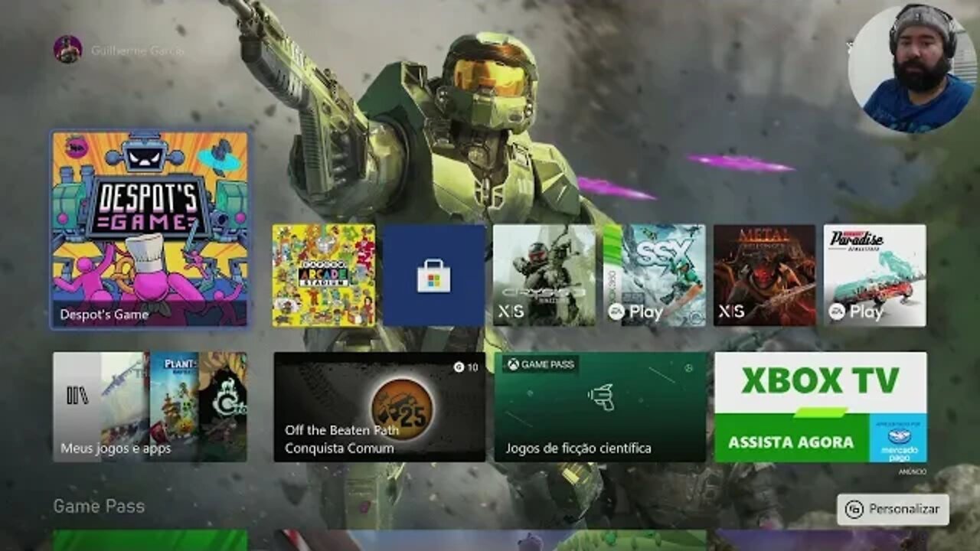The image size is (980, 551).
Task: Click the XBOX TV Assista Agora ad
Action: pyautogui.click(x=821, y=407)
